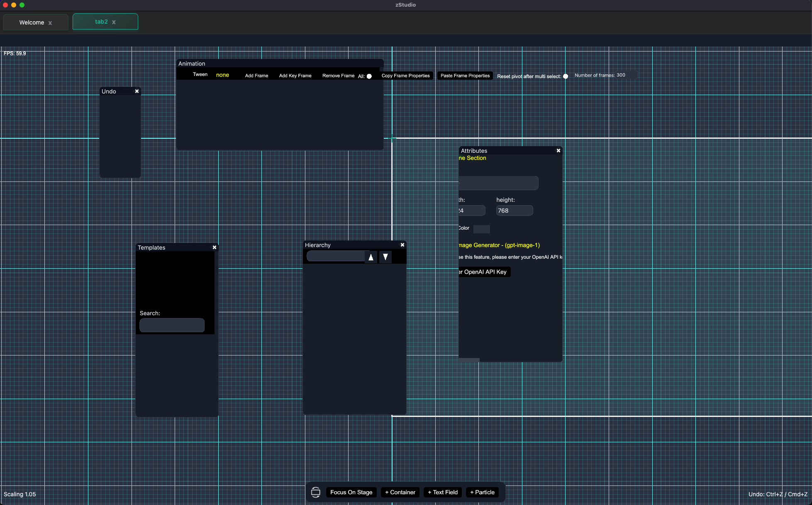Image resolution: width=812 pixels, height=505 pixels.
Task: Toggle the 'All' radio in Animation
Action: (369, 76)
